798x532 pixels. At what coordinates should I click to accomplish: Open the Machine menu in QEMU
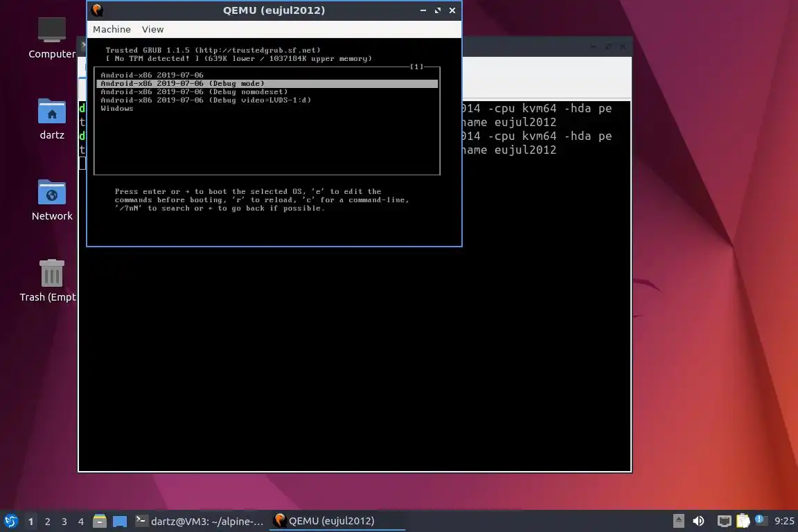112,30
